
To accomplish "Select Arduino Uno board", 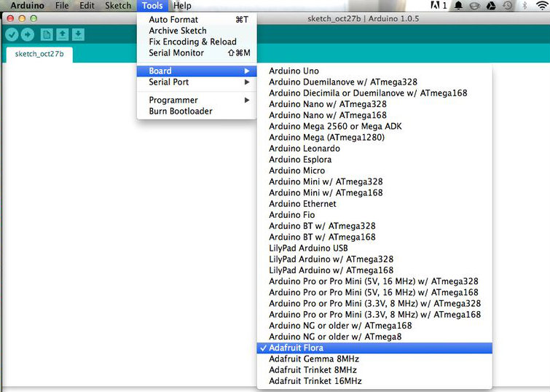I will click(x=374, y=71).
